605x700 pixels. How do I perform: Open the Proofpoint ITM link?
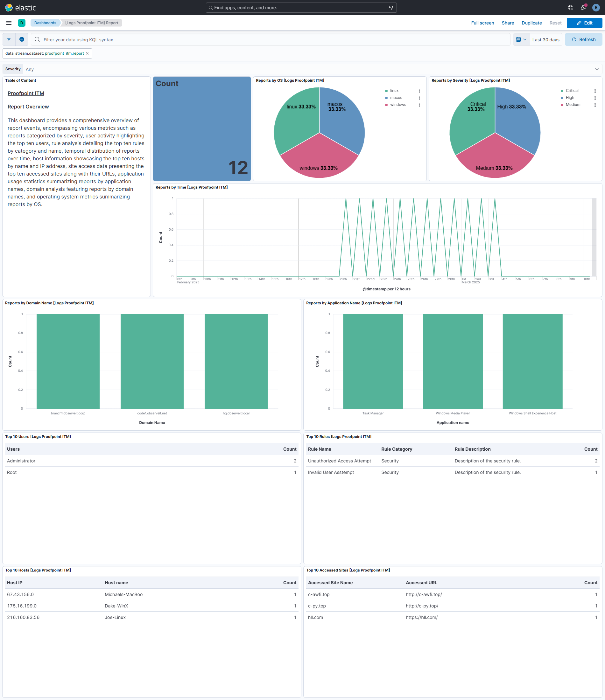(26, 94)
